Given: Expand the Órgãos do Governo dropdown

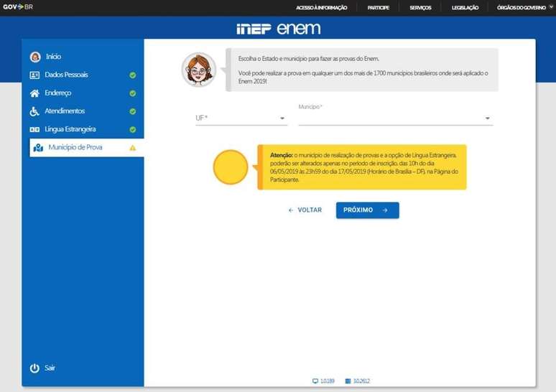Looking at the screenshot, I should coord(524,7).
